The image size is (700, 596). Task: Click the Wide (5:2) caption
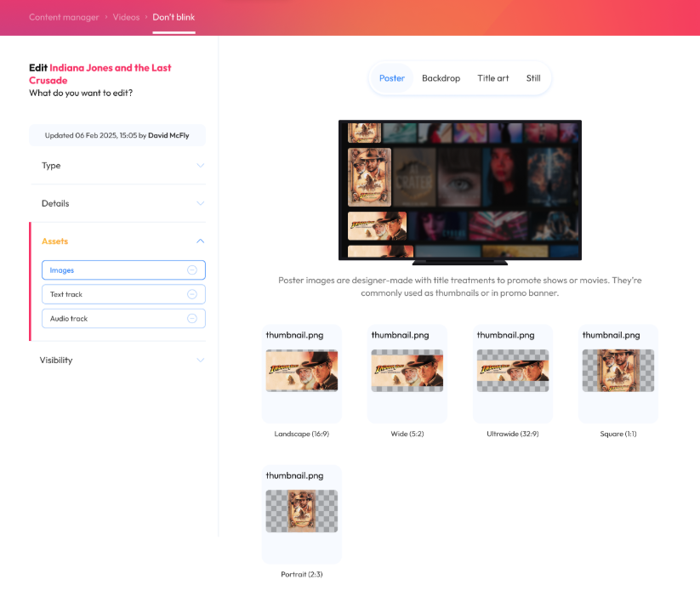pos(407,434)
